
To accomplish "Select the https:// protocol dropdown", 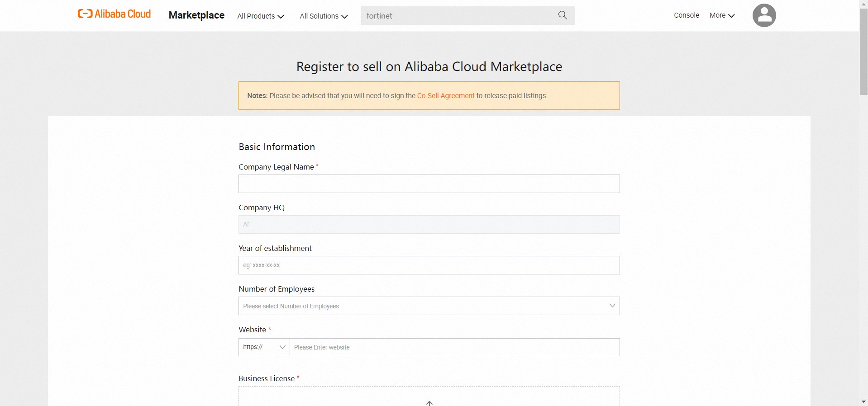I will pos(264,347).
